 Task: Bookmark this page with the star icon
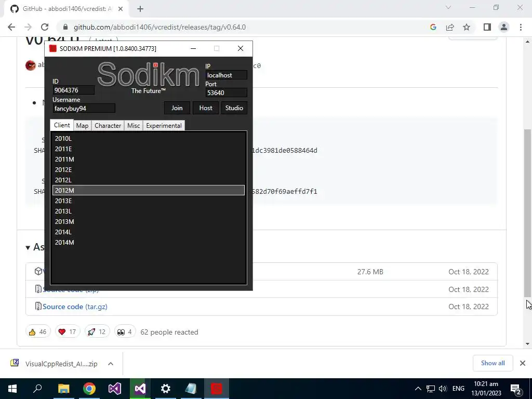point(467,27)
